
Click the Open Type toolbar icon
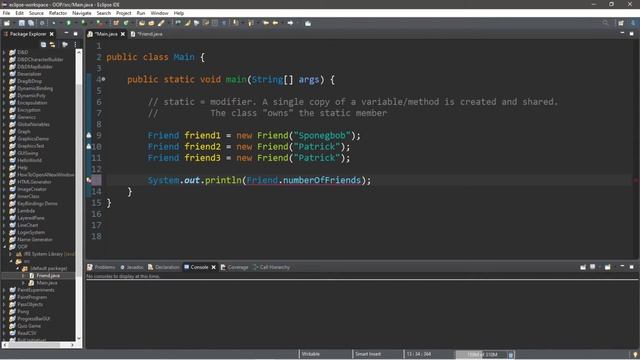point(142,23)
